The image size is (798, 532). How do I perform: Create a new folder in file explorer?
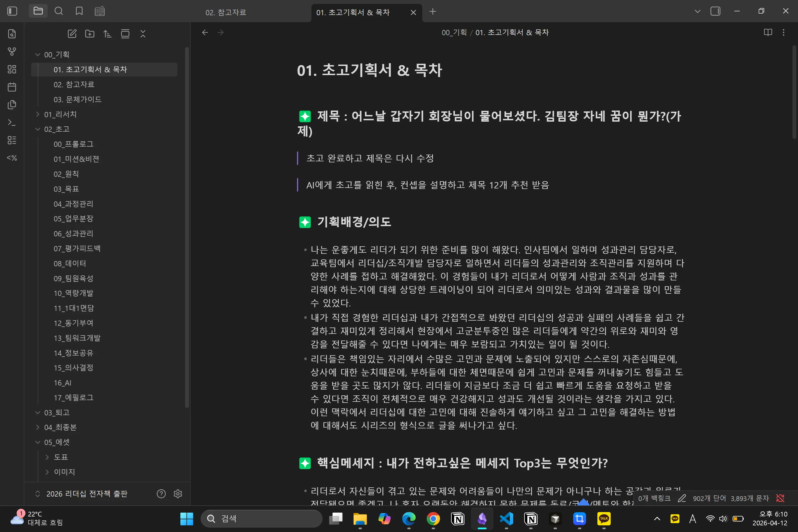(x=89, y=34)
